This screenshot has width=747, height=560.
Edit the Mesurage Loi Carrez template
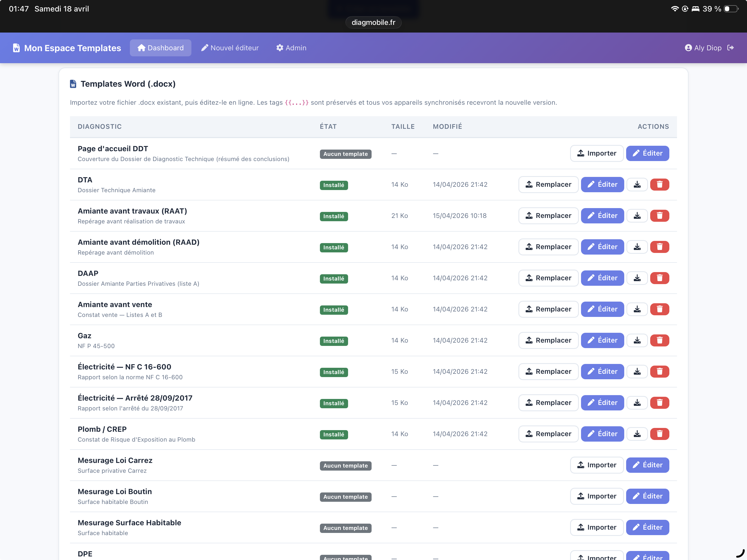(647, 465)
